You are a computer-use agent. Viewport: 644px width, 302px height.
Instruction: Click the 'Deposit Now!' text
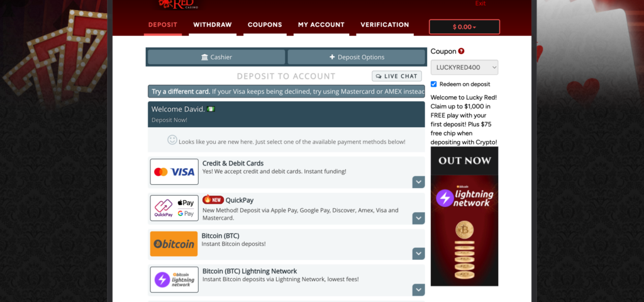169,120
